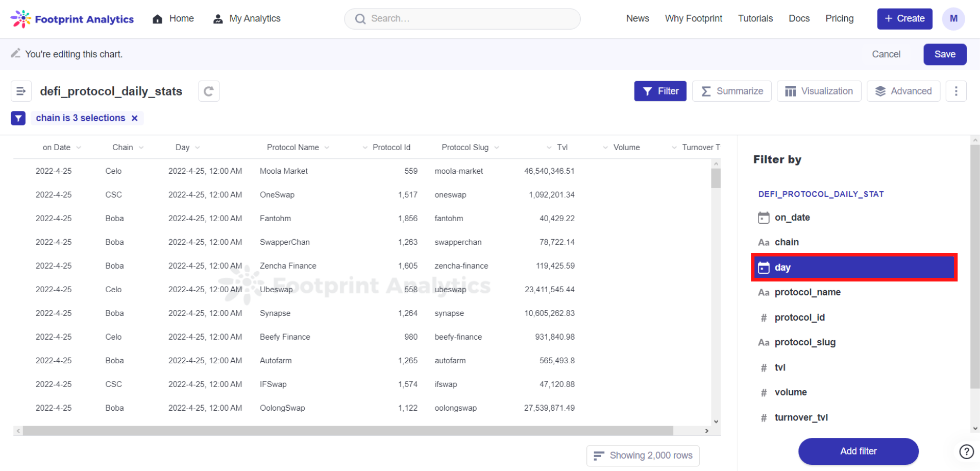Image resolution: width=980 pixels, height=471 pixels.
Task: Open the user avatar M menu
Action: click(x=953, y=19)
